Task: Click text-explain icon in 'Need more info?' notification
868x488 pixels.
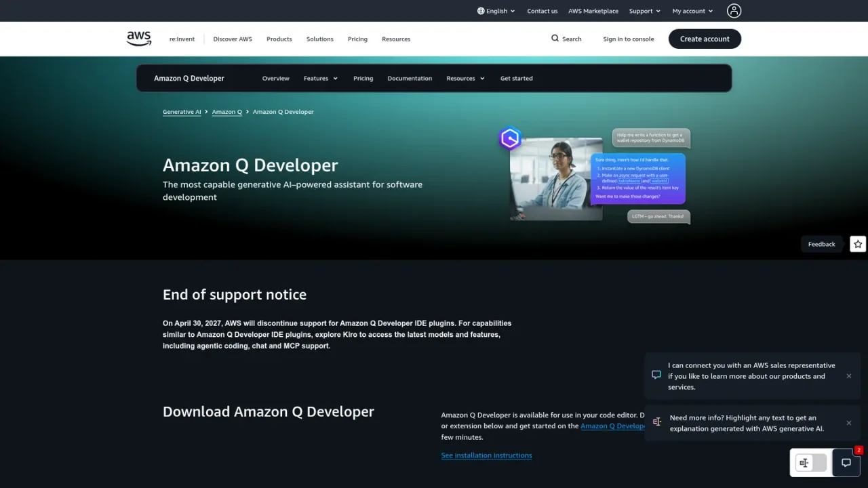Action: click(657, 422)
